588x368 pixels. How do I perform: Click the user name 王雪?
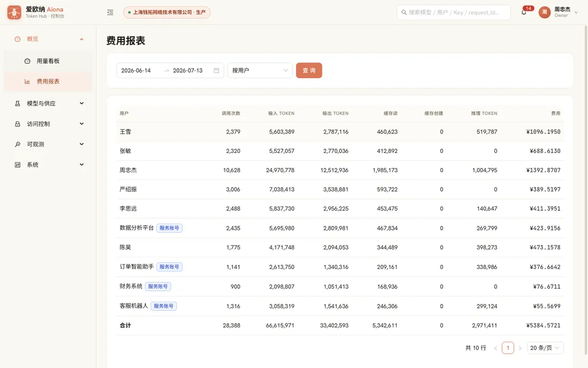[125, 132]
